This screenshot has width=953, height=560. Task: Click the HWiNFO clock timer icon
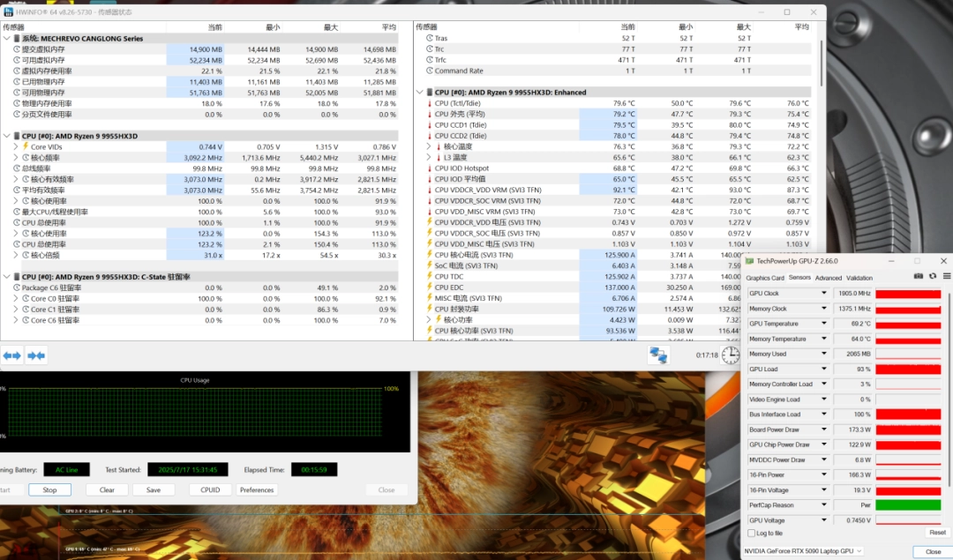tap(731, 355)
